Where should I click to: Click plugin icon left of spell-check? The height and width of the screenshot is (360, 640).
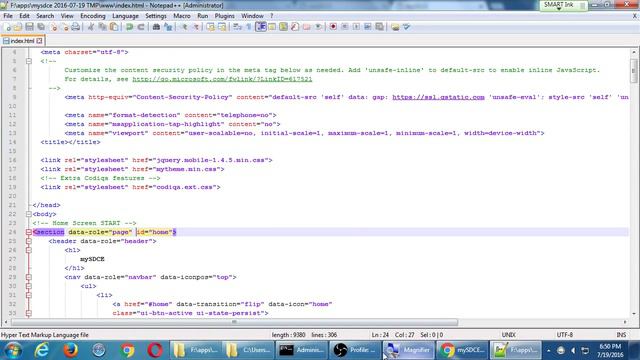pyautogui.click(x=395, y=27)
